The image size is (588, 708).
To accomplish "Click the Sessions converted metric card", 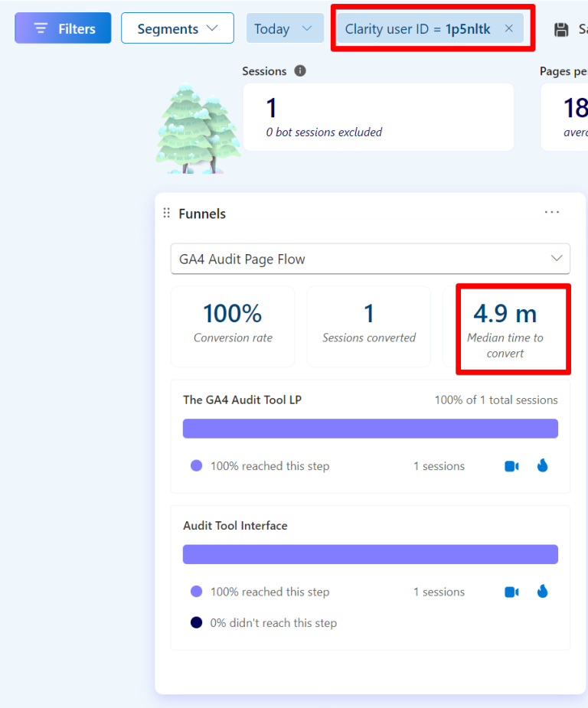I will pyautogui.click(x=368, y=326).
